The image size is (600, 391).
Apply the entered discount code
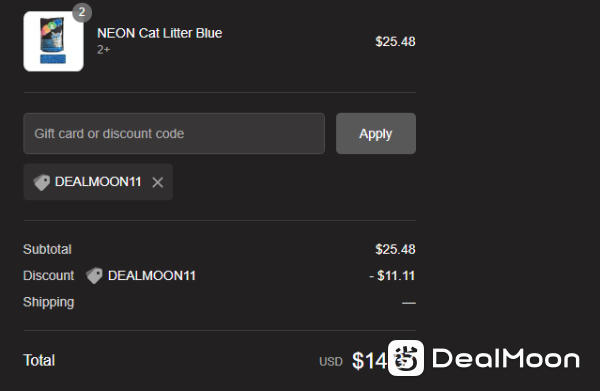point(376,134)
